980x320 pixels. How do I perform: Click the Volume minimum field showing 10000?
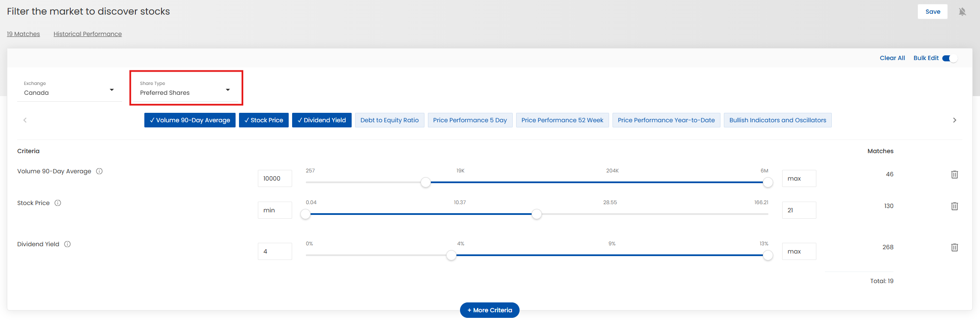point(275,178)
